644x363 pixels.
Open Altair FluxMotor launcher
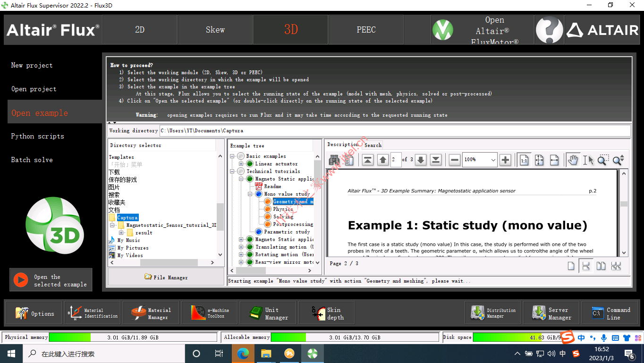click(482, 30)
